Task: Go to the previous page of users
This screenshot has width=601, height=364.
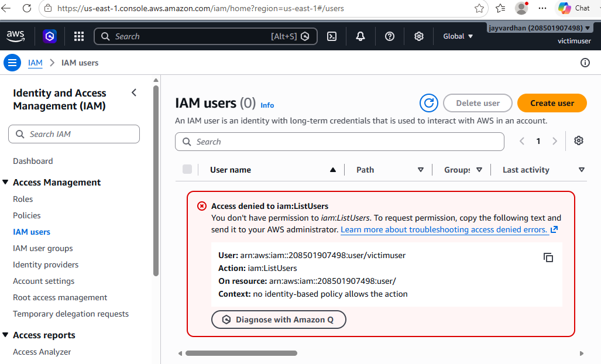Action: (521, 141)
